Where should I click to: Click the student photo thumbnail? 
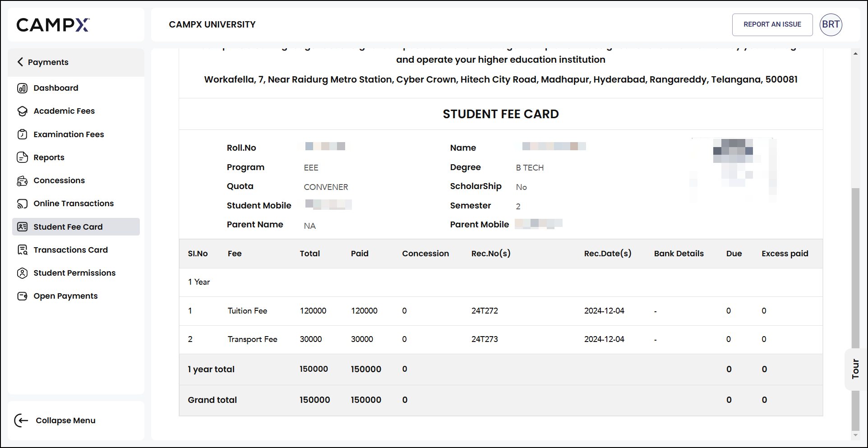point(733,170)
